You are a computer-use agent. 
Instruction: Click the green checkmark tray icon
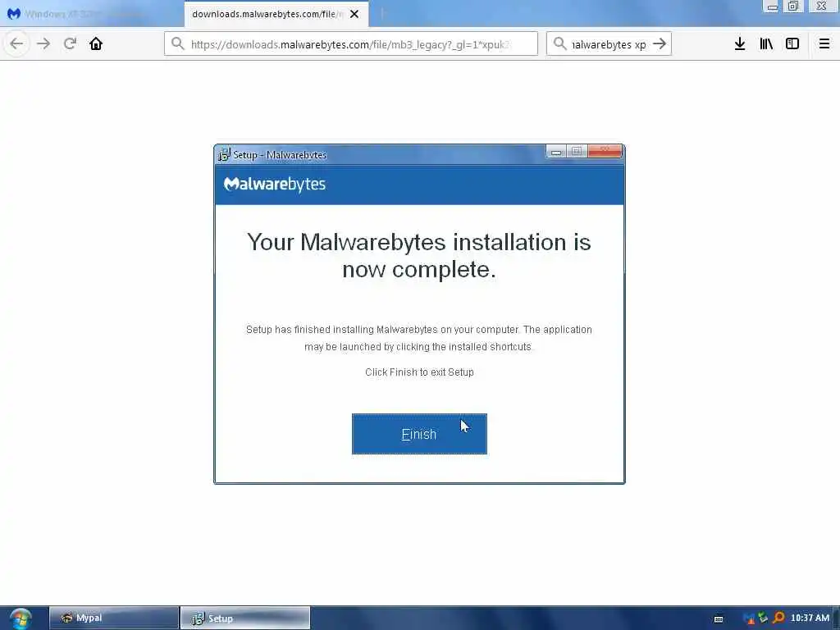pyautogui.click(x=763, y=618)
